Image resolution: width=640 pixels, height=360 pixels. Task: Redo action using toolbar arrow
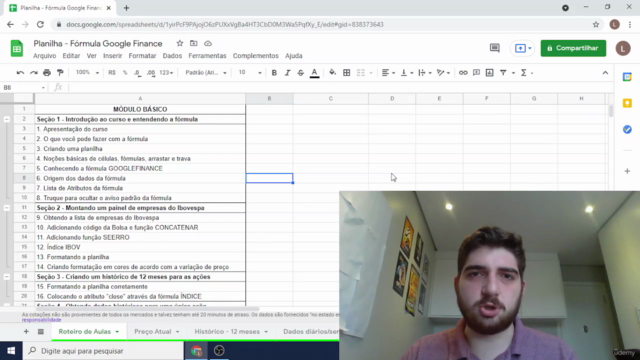(x=33, y=73)
